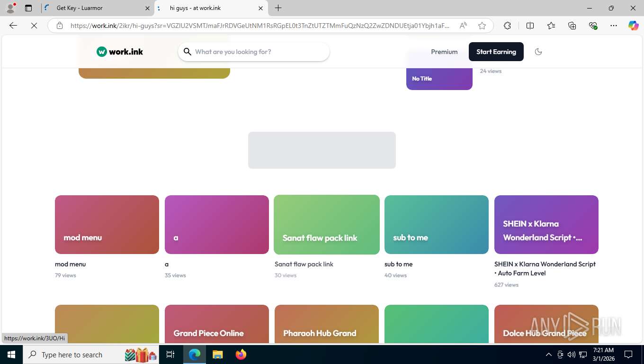Open Browser essentials heart icon
644x364 pixels.
coord(593,26)
